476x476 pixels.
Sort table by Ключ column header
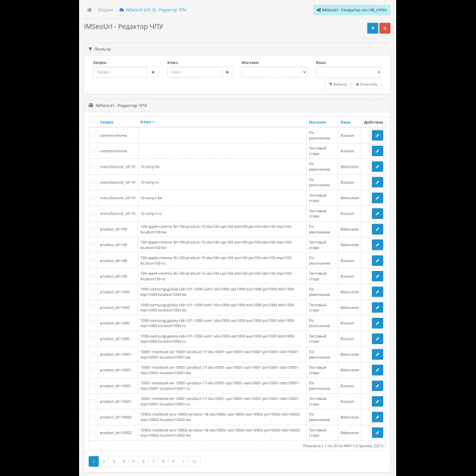(147, 122)
